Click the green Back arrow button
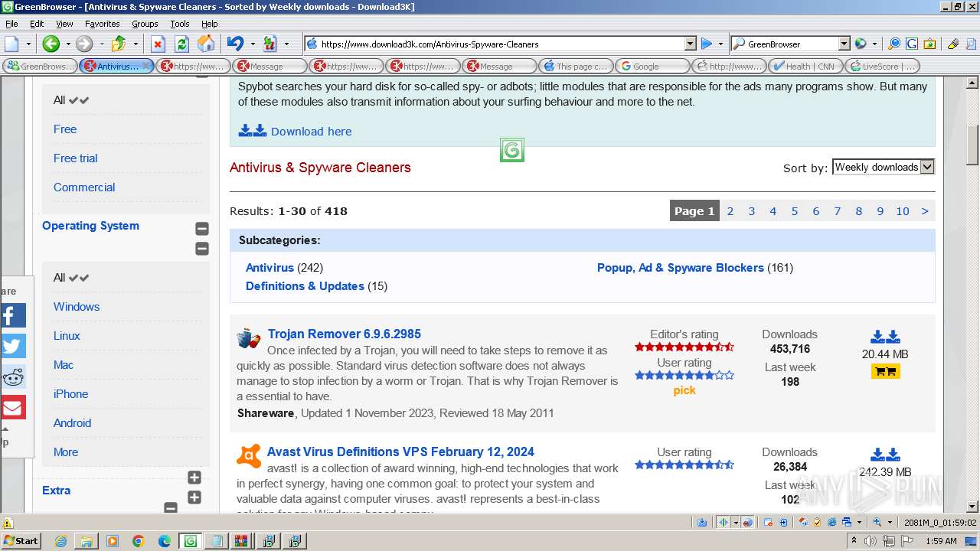This screenshot has width=980, height=551. (51, 44)
